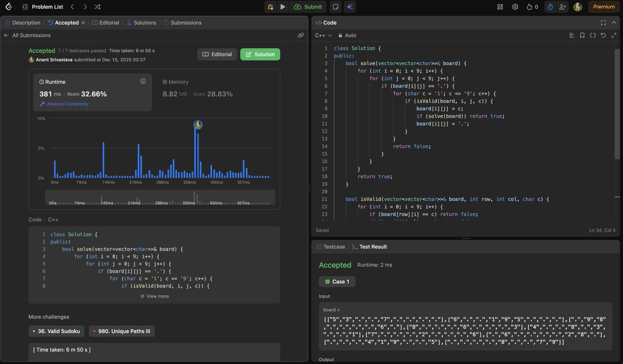Click the board input text box

point(466,326)
